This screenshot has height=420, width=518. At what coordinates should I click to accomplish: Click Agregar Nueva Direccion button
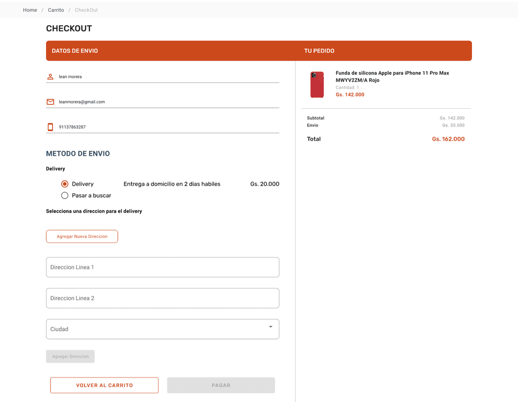[82, 237]
